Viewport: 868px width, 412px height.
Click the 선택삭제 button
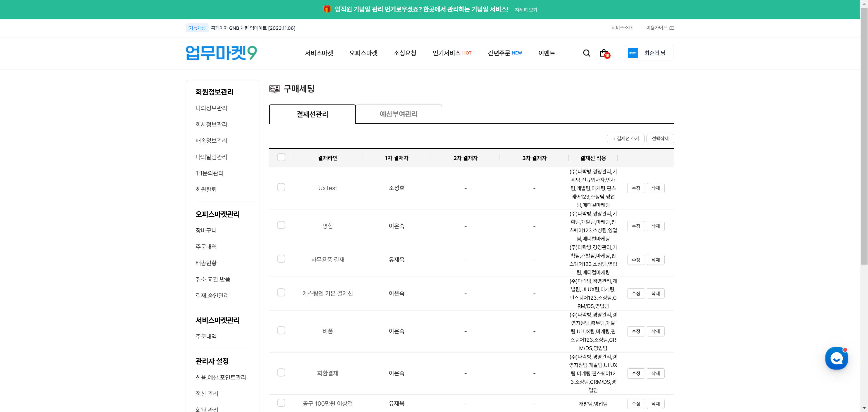click(x=660, y=139)
